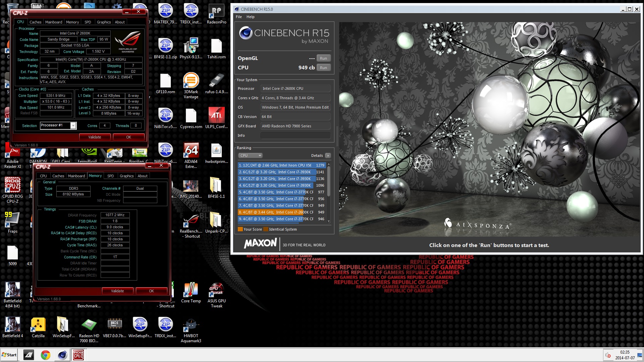Select highlighted ranking row i7-2600K 949
The image size is (644, 362).
click(281, 212)
